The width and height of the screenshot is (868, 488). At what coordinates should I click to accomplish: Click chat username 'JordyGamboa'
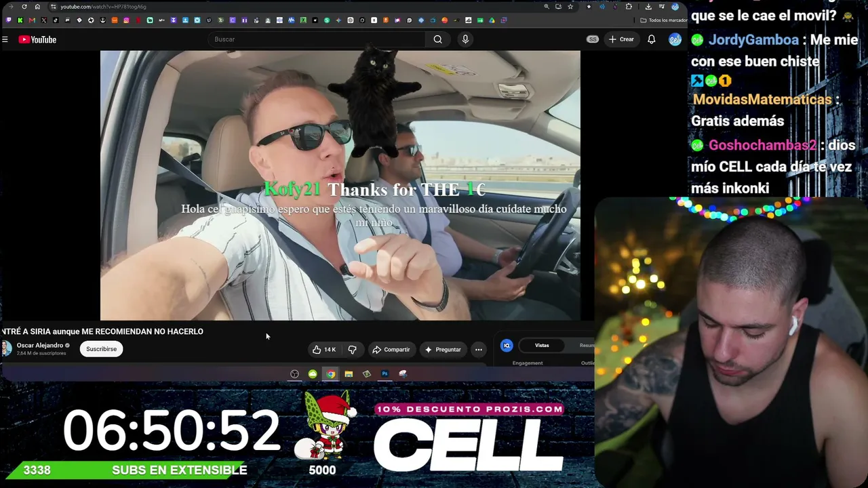point(753,40)
